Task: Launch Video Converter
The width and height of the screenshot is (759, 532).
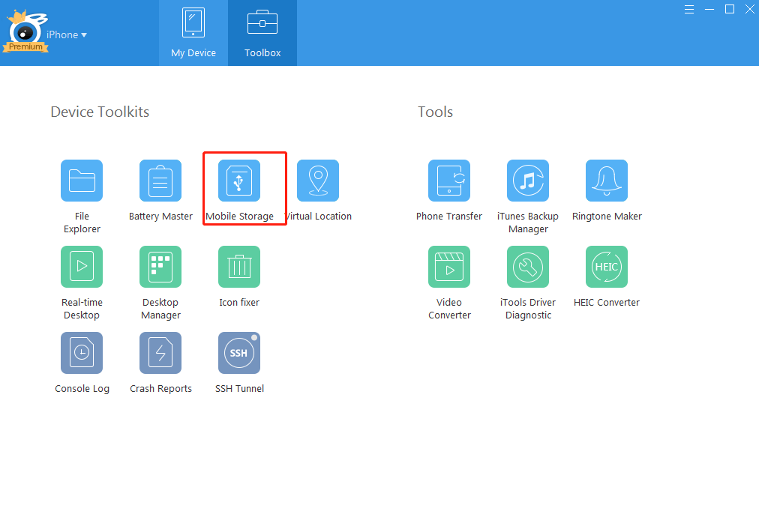Action: (x=449, y=266)
